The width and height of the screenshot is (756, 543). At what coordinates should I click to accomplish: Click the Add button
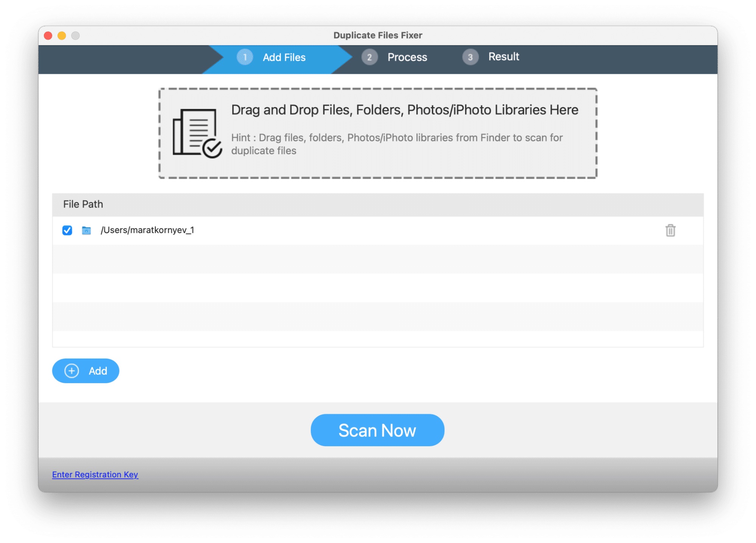85,371
